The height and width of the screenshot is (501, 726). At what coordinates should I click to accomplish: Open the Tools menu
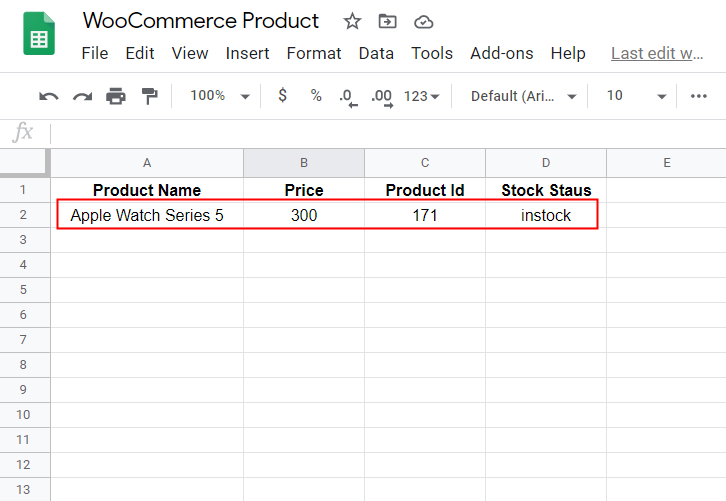432,53
